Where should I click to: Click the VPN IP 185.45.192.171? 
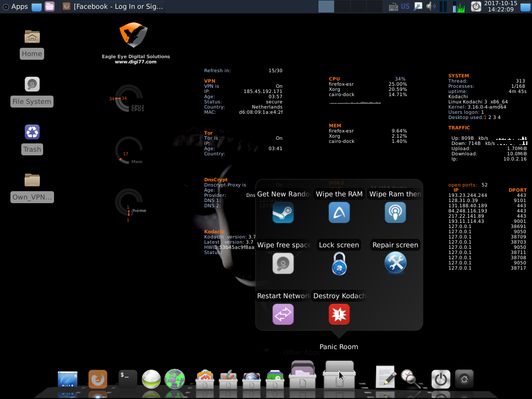[263, 91]
